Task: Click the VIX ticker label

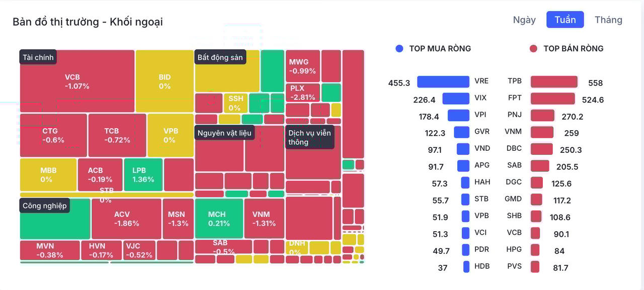Action: pyautogui.click(x=480, y=98)
